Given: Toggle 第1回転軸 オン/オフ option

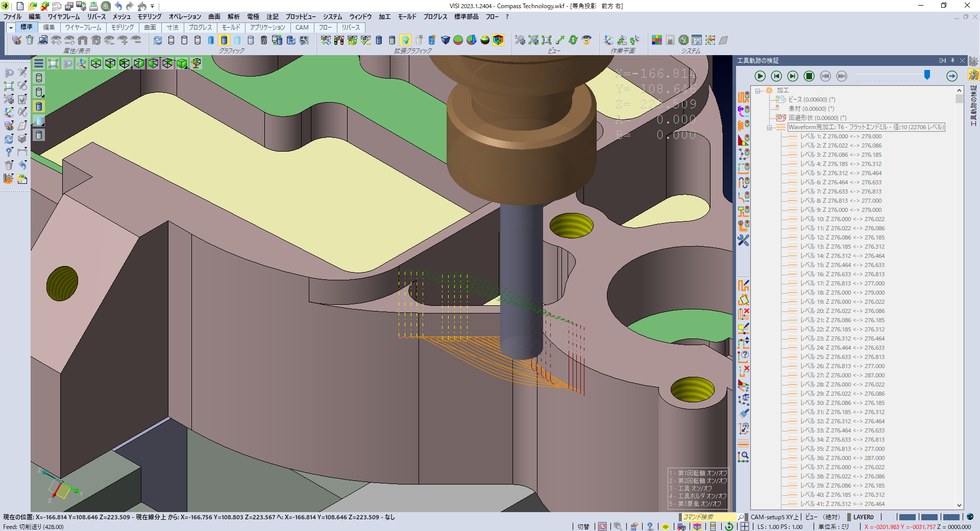Looking at the screenshot, I should tap(698, 473).
